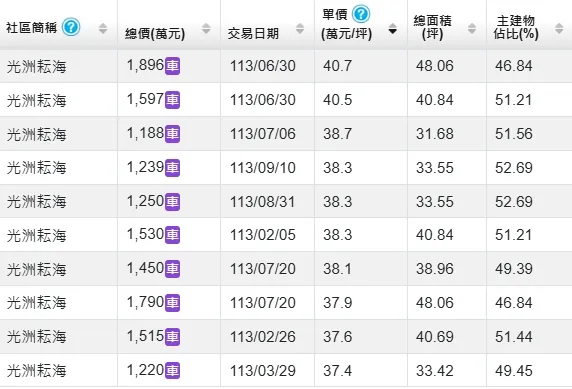Screen dimensions: 572x389
Task: Click the 車 badge next to 1,530
Action: pos(172,235)
